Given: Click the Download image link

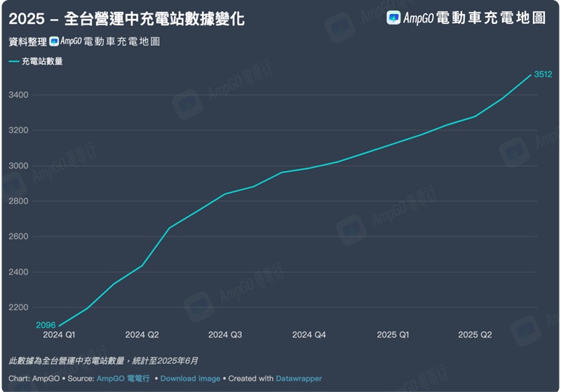Looking at the screenshot, I should click(190, 379).
